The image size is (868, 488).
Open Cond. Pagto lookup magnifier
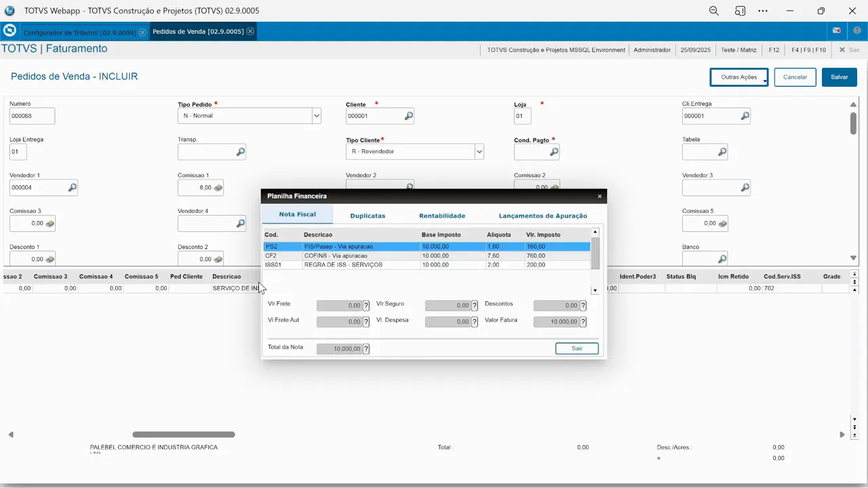(554, 152)
